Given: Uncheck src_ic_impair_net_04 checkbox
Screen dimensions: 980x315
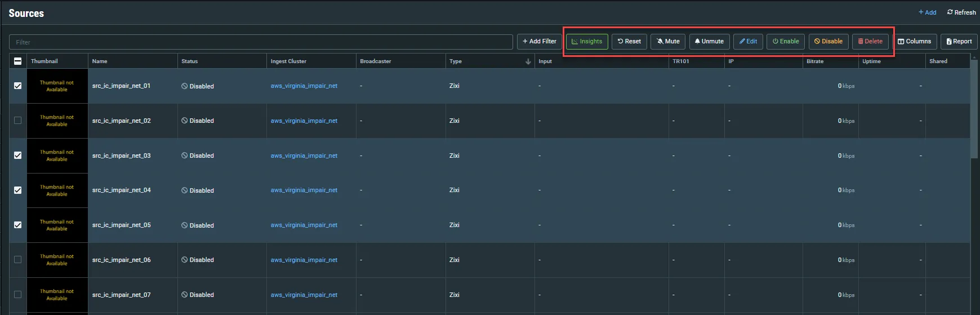Looking at the screenshot, I should pyautogui.click(x=17, y=190).
